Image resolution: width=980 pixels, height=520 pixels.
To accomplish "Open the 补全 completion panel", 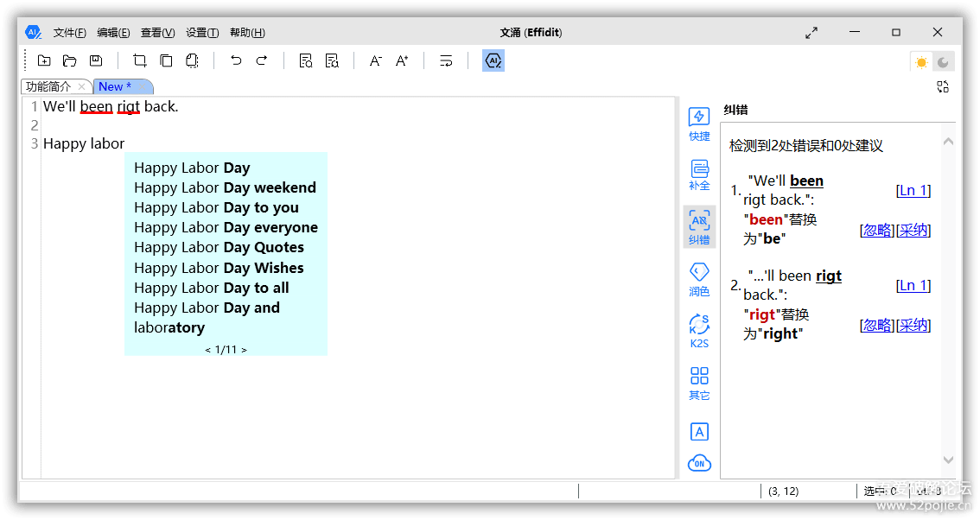I will tap(699, 175).
